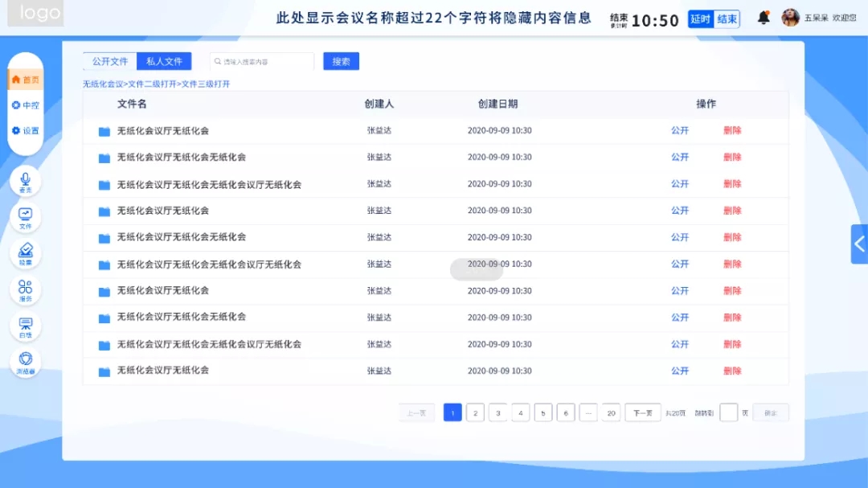Switch to the 公开文件 tab

[109, 61]
